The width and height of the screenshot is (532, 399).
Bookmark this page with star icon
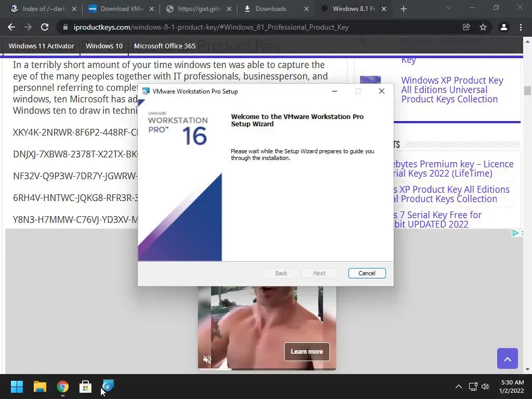pyautogui.click(x=483, y=27)
